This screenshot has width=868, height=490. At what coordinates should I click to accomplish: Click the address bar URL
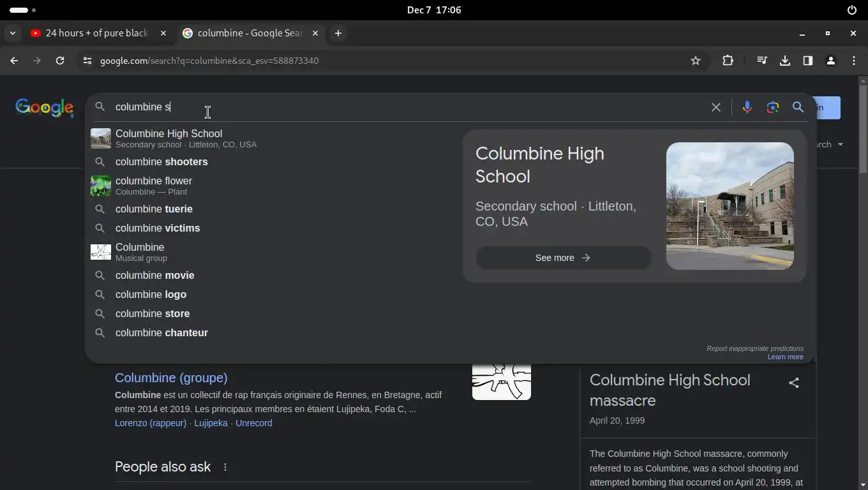tap(209, 61)
